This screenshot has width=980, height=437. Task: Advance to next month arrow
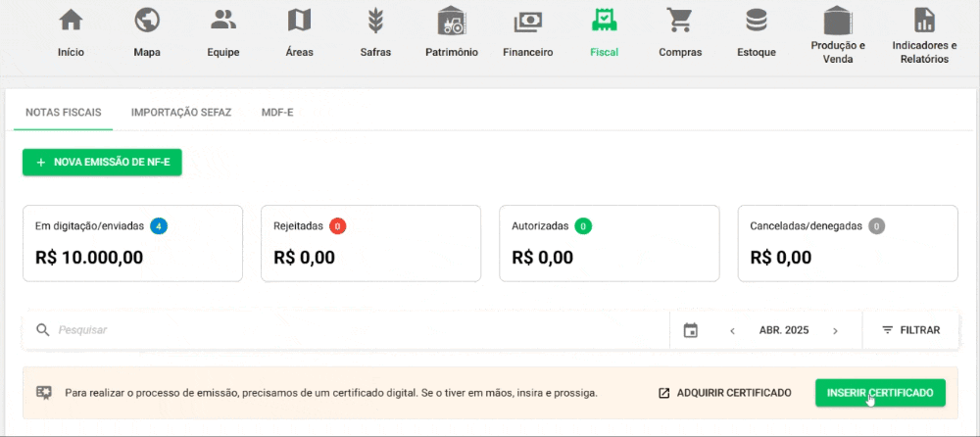[x=835, y=331]
